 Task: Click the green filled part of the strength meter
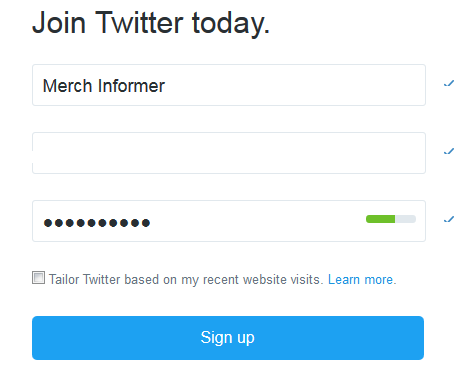click(380, 219)
